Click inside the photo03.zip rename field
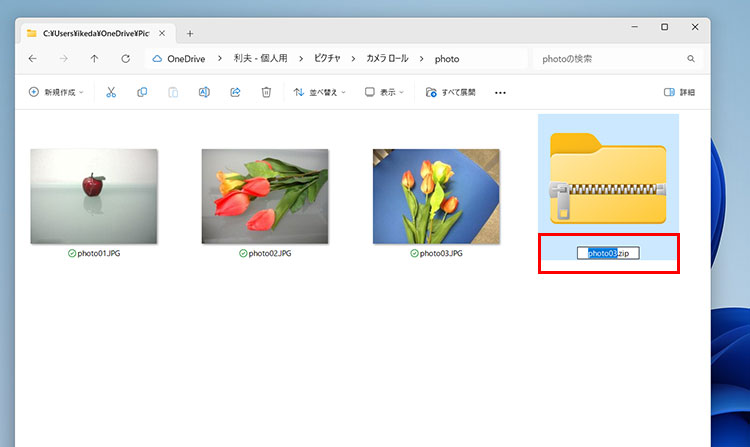The height and width of the screenshot is (447, 750). pos(608,253)
